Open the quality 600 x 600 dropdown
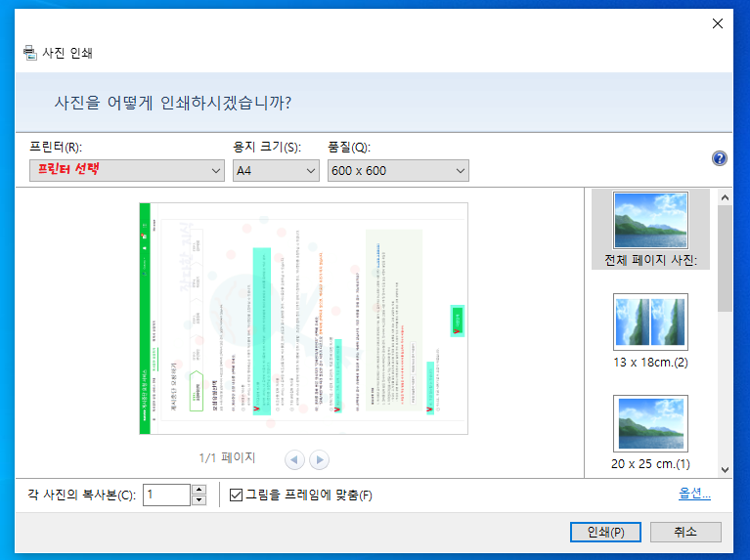This screenshot has width=750, height=560. [398, 171]
